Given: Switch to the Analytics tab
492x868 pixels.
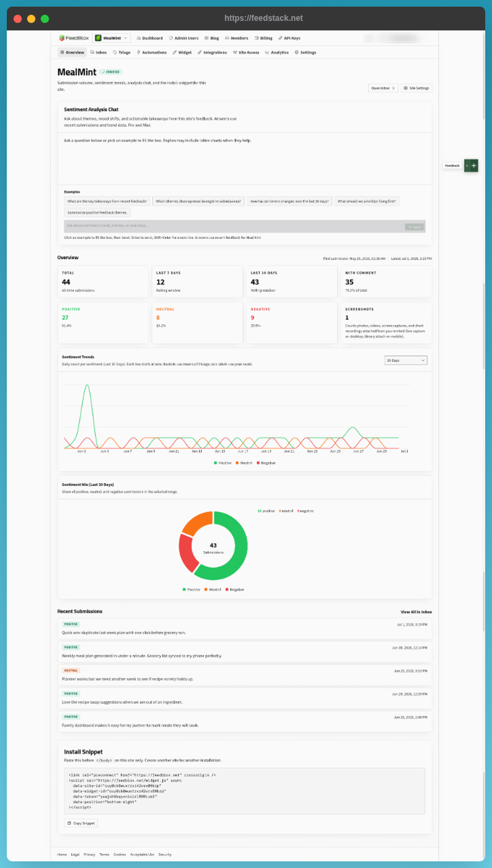Looking at the screenshot, I should coord(277,52).
